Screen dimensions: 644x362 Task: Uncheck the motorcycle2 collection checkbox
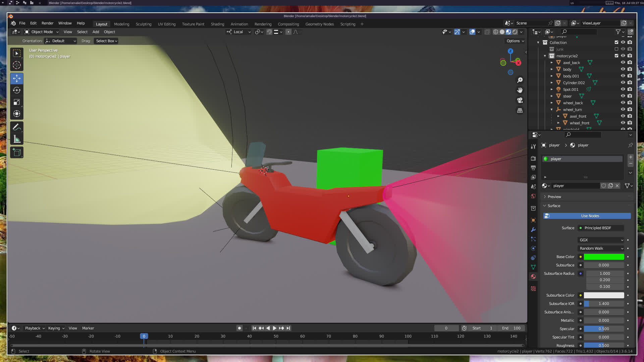pyautogui.click(x=616, y=56)
